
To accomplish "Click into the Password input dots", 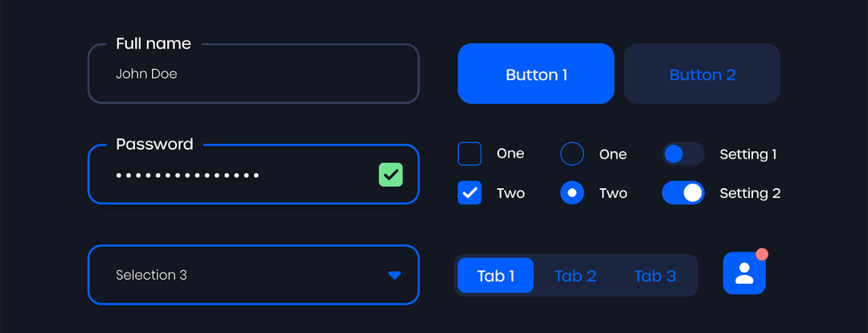I will click(x=187, y=175).
